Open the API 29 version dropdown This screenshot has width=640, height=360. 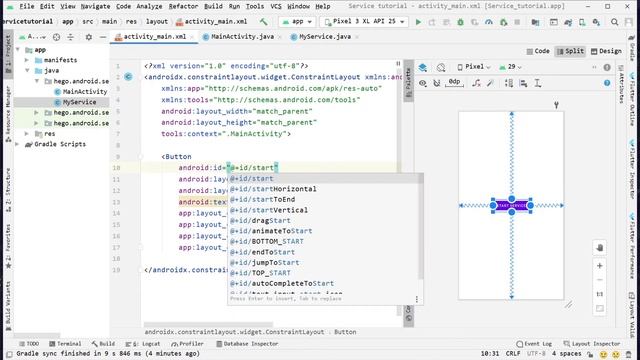click(x=511, y=67)
